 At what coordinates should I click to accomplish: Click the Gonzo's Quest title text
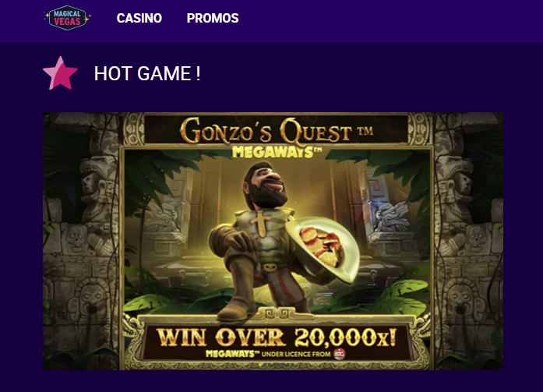[x=266, y=131]
